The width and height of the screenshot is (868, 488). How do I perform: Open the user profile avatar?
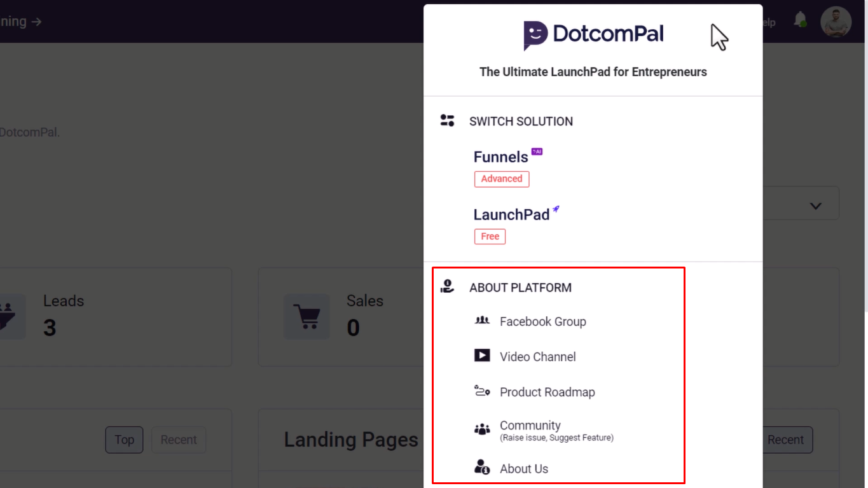pos(836,22)
